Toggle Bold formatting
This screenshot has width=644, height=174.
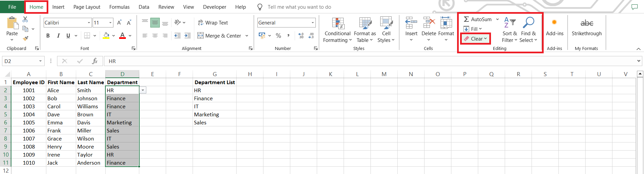(48, 36)
